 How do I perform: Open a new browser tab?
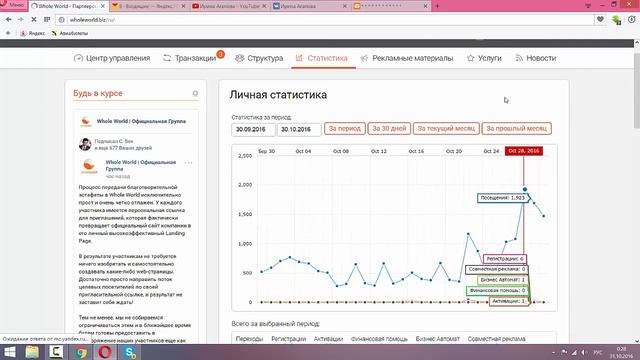coord(437,6)
